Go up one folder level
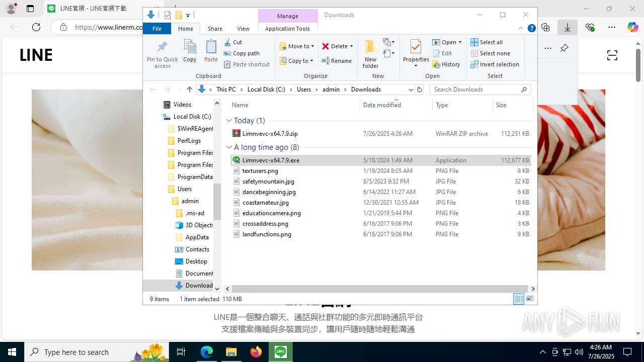Image resolution: width=644 pixels, height=362 pixels. click(189, 89)
